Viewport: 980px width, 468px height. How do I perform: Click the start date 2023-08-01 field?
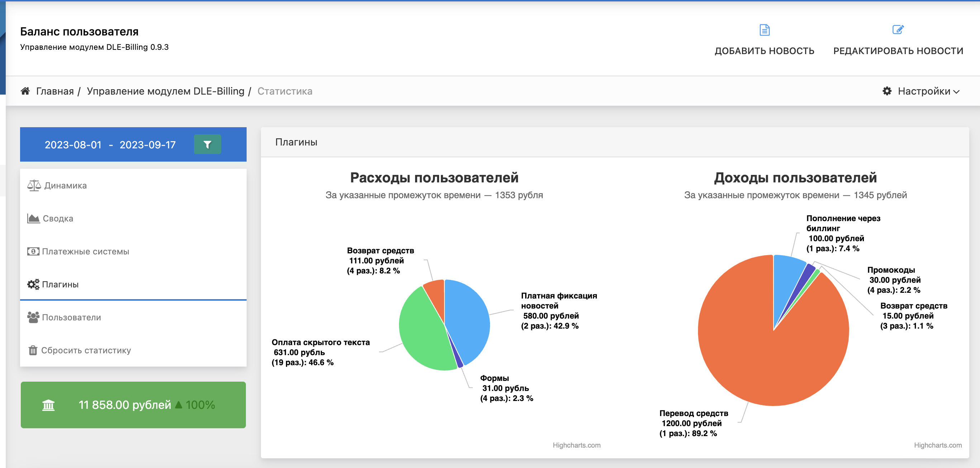pyautogui.click(x=73, y=145)
